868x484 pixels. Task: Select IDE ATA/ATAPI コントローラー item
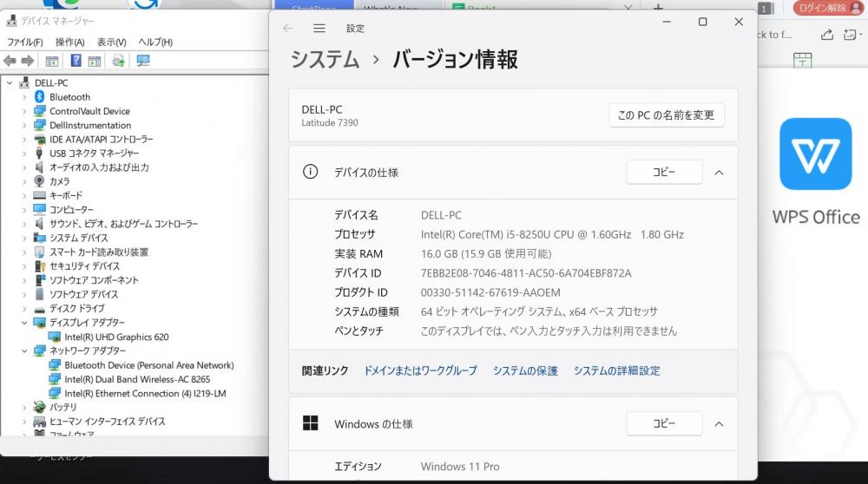102,140
